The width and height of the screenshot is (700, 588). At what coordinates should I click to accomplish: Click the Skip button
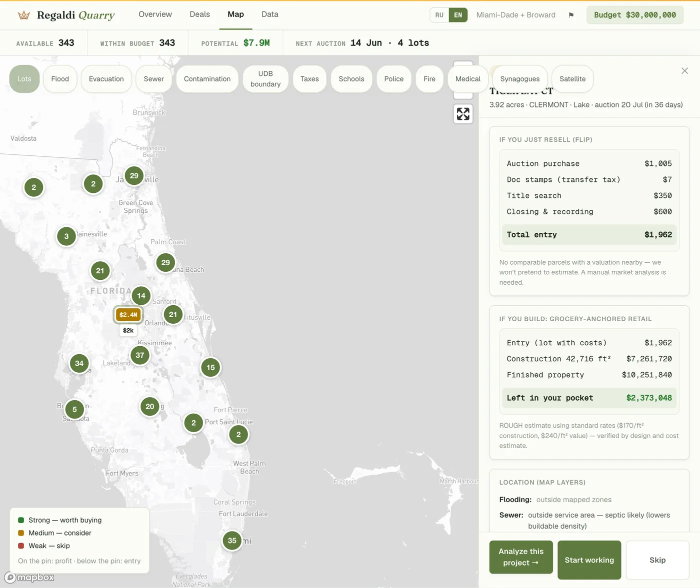click(x=657, y=560)
